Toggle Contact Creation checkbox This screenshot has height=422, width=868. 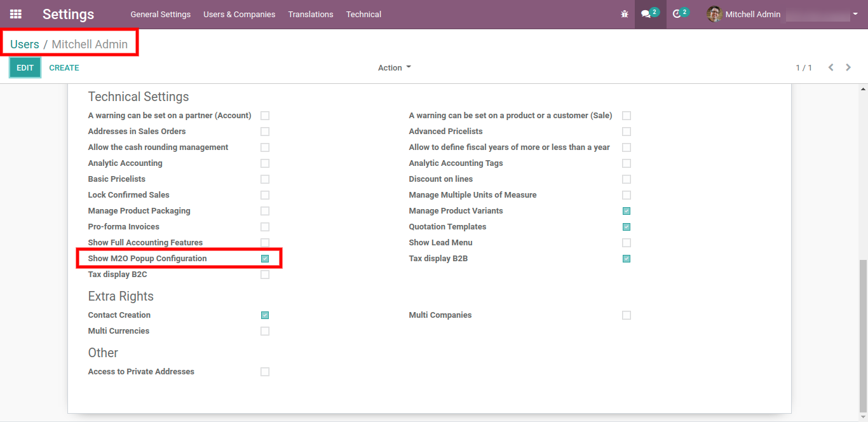265,315
